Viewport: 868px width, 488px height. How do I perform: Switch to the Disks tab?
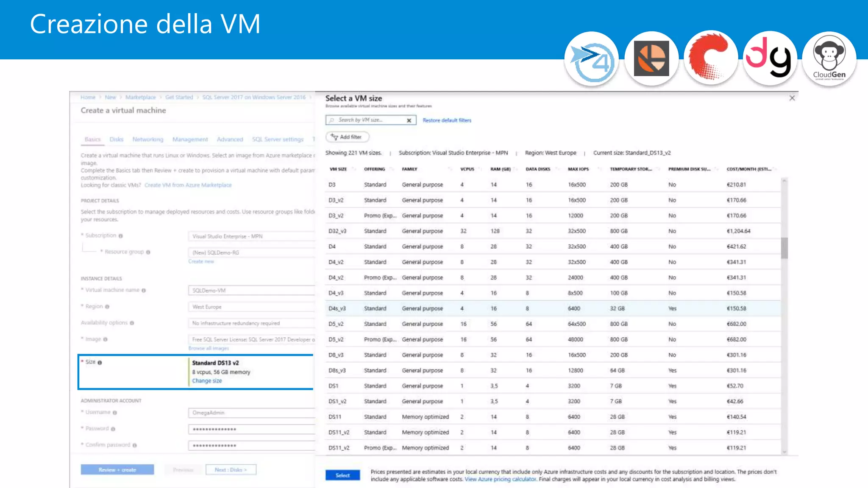[116, 139]
